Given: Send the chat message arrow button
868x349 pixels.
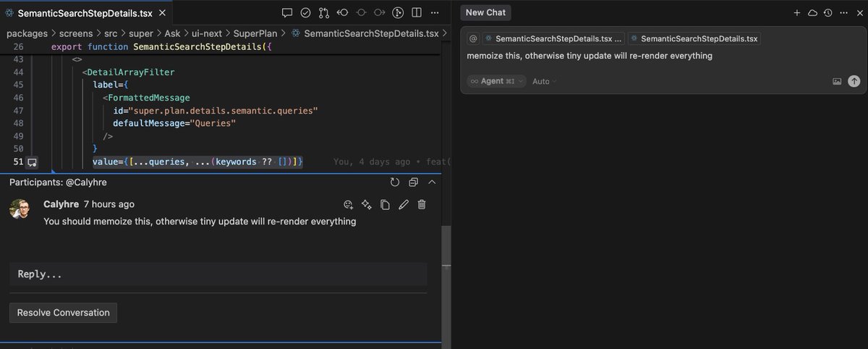Looking at the screenshot, I should [854, 81].
